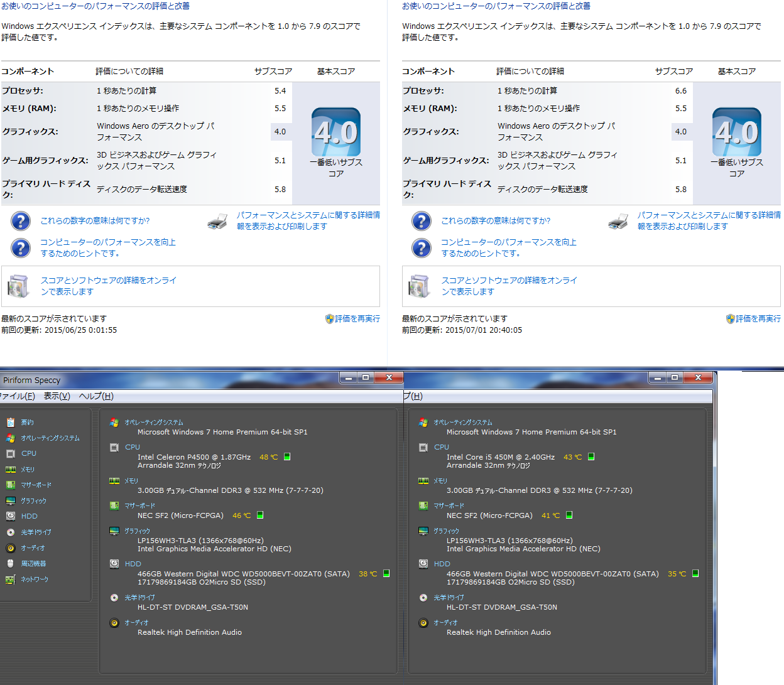
Task: Click the CPU heading icon in Core i5 summary
Action: 423,447
